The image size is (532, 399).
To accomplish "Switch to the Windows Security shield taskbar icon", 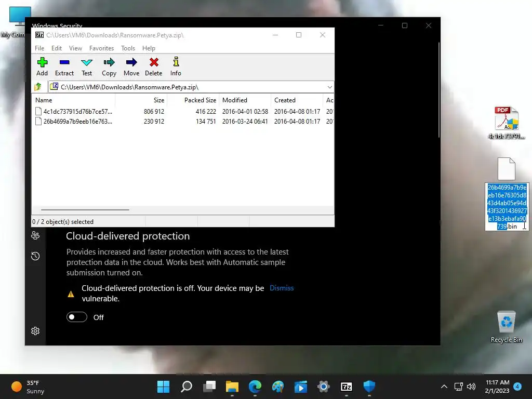I will pyautogui.click(x=369, y=387).
